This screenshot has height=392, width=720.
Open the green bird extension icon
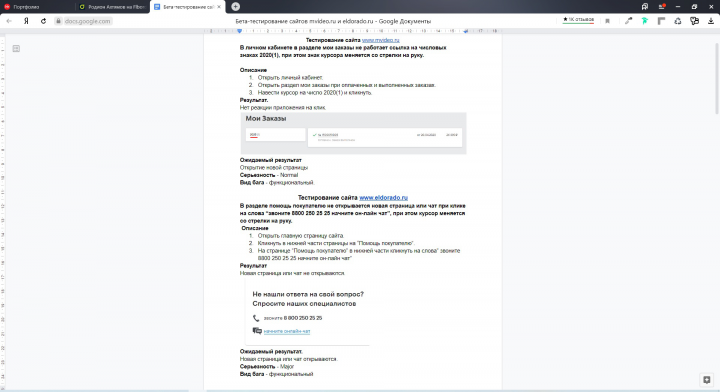(645, 21)
